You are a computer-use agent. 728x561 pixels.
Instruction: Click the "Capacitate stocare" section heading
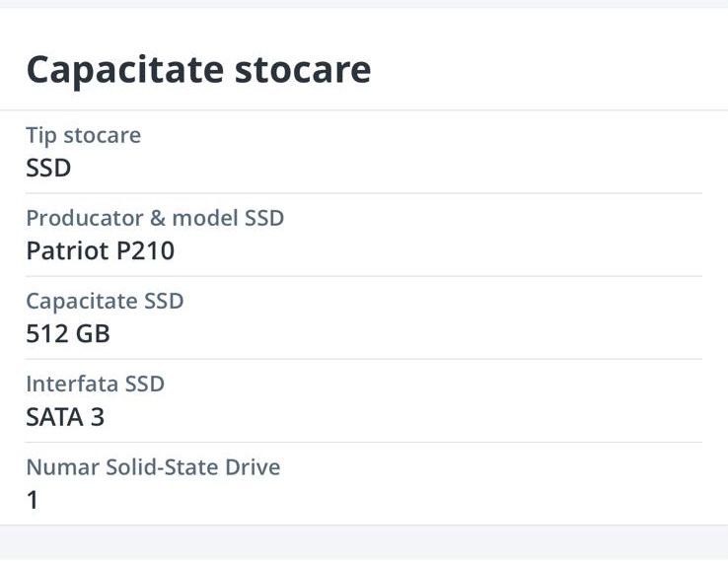(198, 69)
